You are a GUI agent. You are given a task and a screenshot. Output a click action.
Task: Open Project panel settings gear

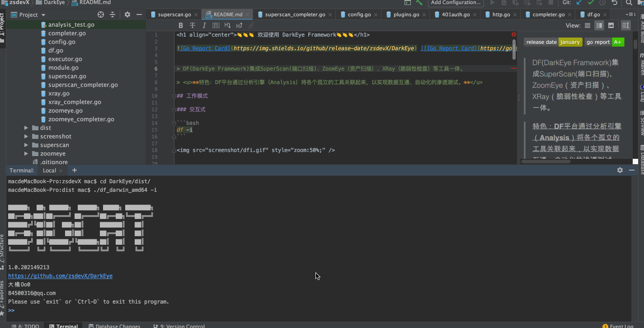pos(127,14)
